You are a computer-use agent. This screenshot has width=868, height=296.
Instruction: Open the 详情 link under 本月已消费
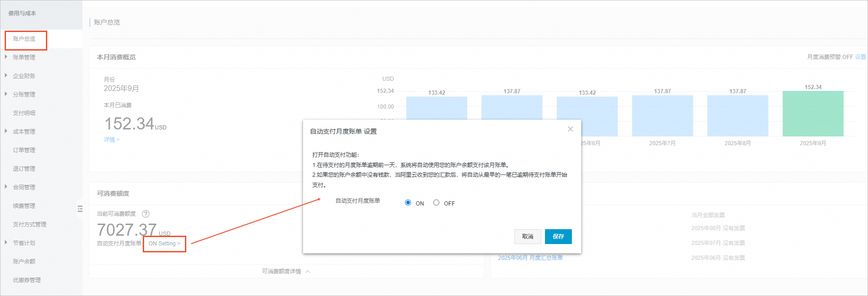click(112, 140)
